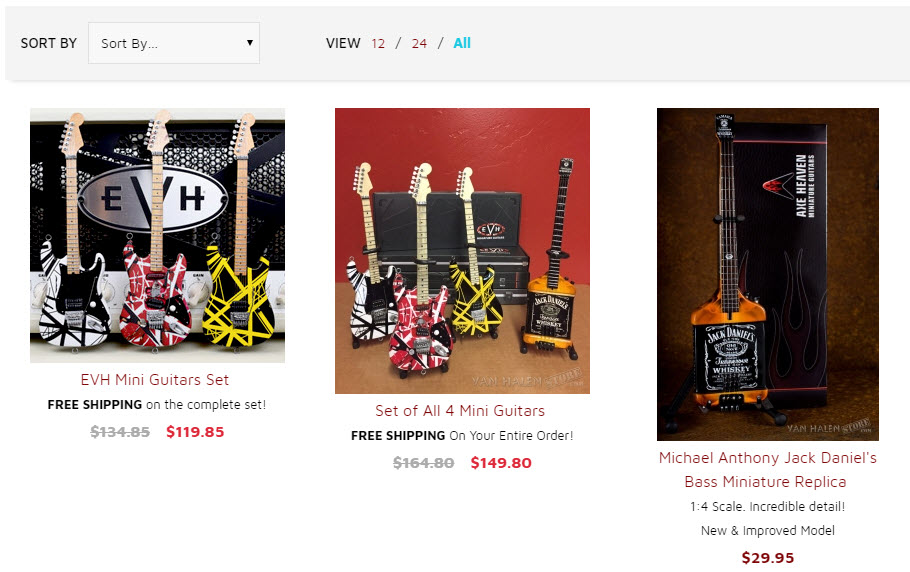
Task: Open the Jack Daniel's Bass replica image
Action: [x=768, y=274]
